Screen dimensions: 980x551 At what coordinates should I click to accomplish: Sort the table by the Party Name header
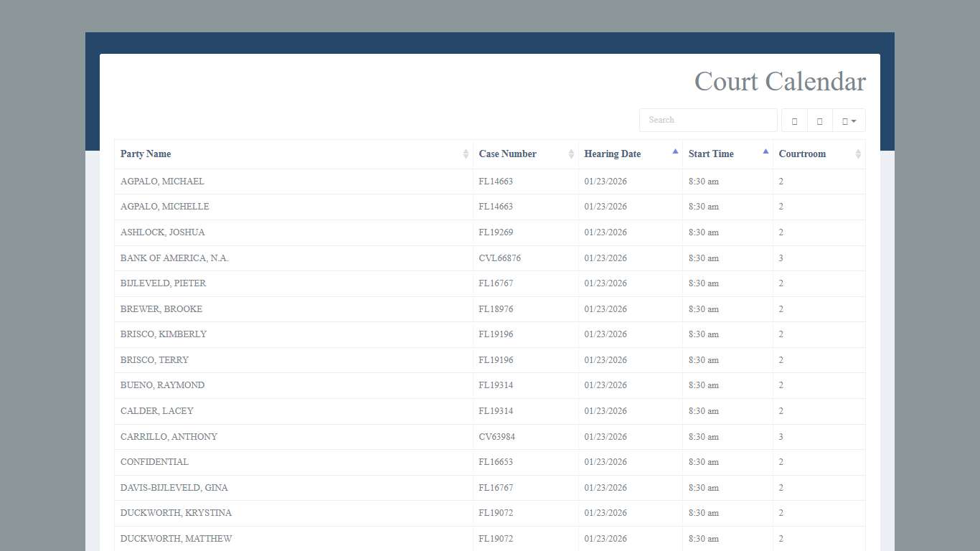click(x=146, y=154)
